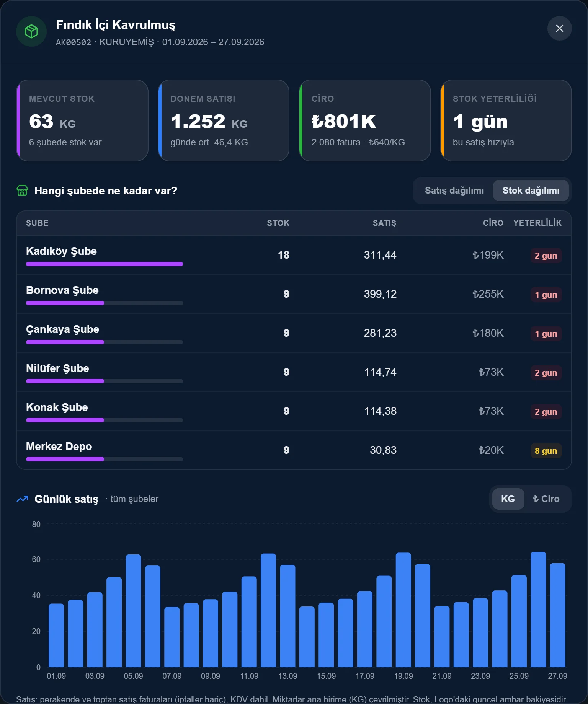The width and height of the screenshot is (588, 704).
Task: Click the chart bar for 25.09
Action: pos(519,621)
